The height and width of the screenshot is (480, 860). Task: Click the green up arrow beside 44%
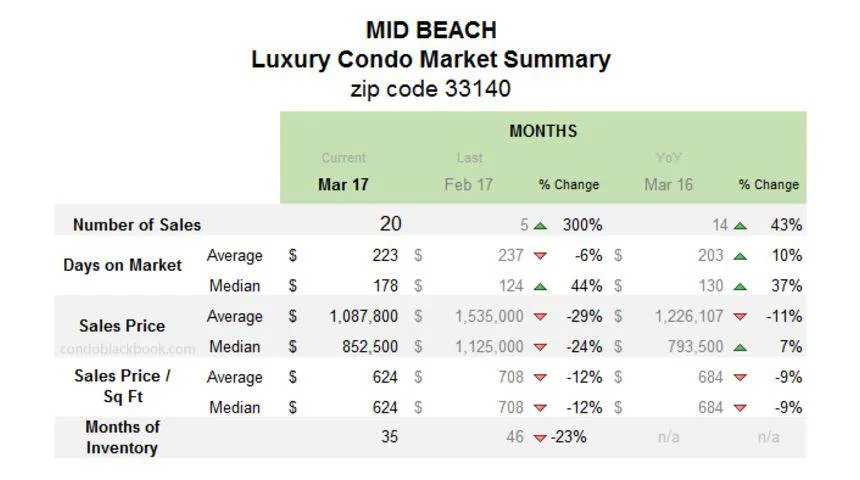(x=540, y=286)
